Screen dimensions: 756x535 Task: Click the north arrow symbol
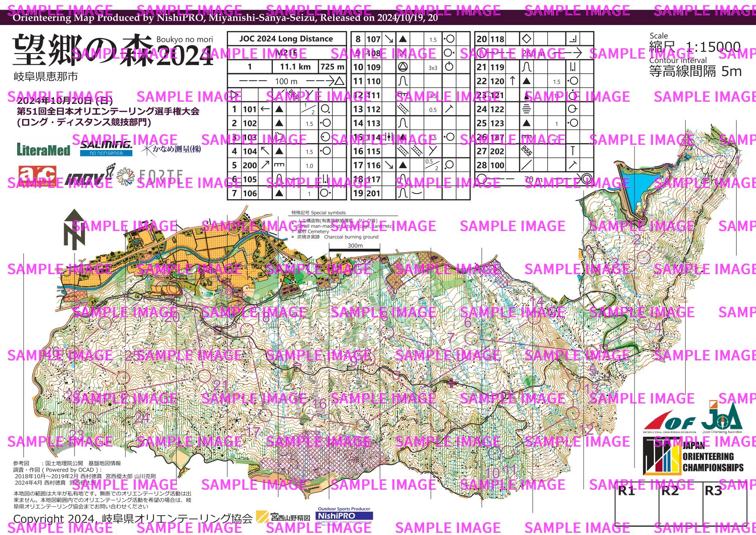[x=74, y=229]
